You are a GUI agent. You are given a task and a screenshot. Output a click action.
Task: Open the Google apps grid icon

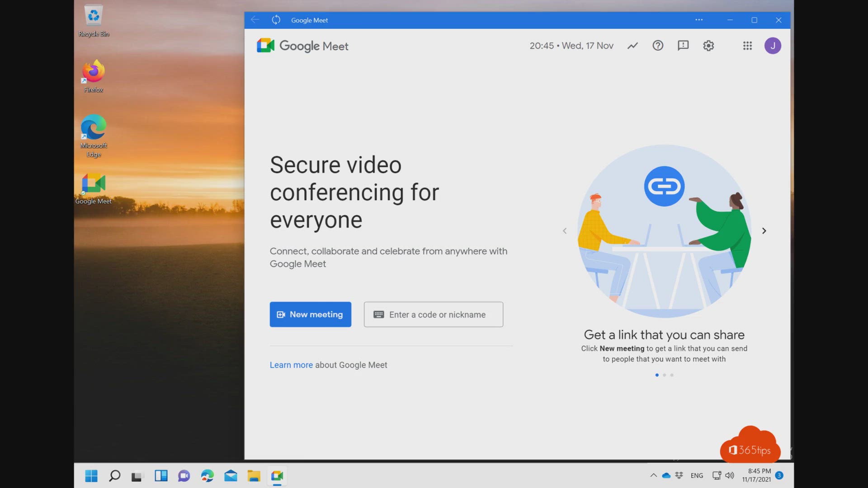pyautogui.click(x=747, y=46)
